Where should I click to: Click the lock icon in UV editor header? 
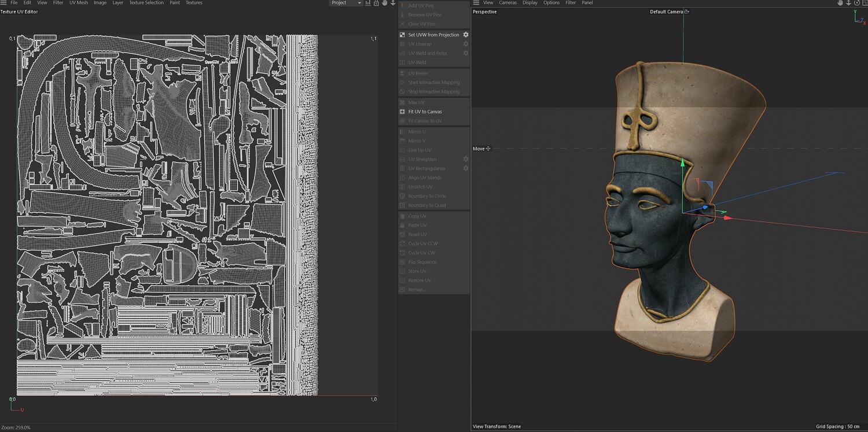[376, 3]
